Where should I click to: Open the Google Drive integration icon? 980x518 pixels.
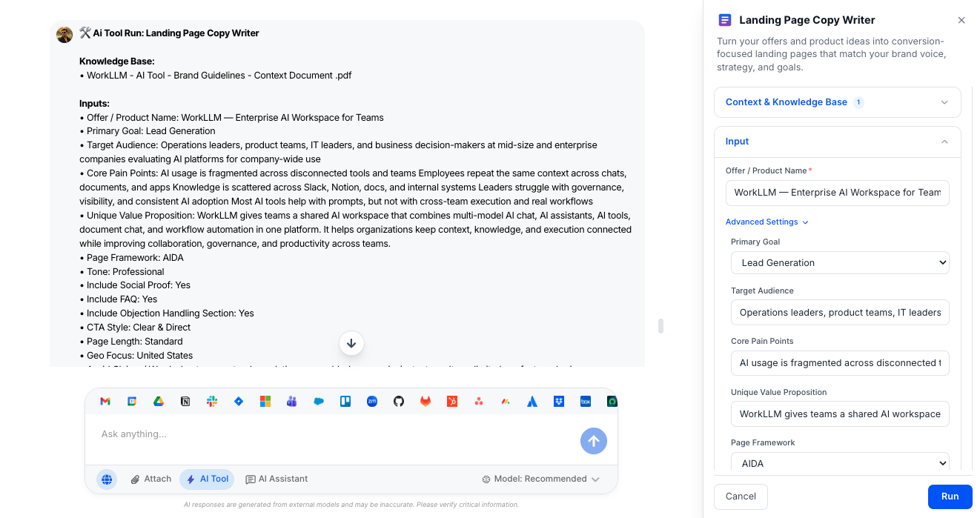pos(159,401)
